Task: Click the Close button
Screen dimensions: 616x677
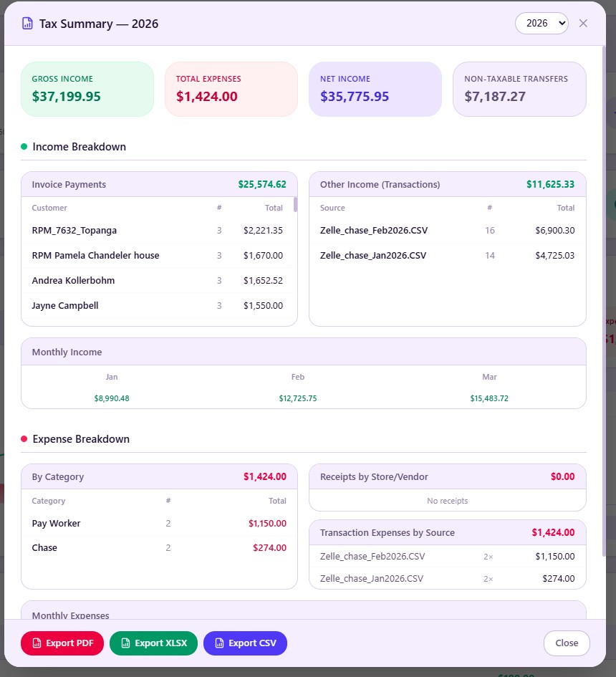Action: (567, 643)
